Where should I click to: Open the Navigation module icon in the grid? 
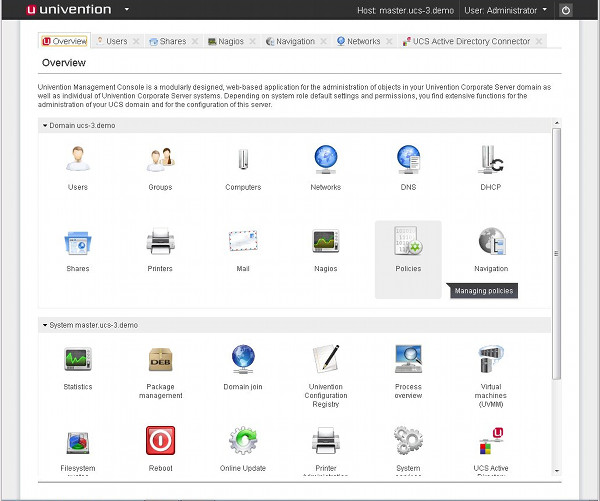click(491, 241)
